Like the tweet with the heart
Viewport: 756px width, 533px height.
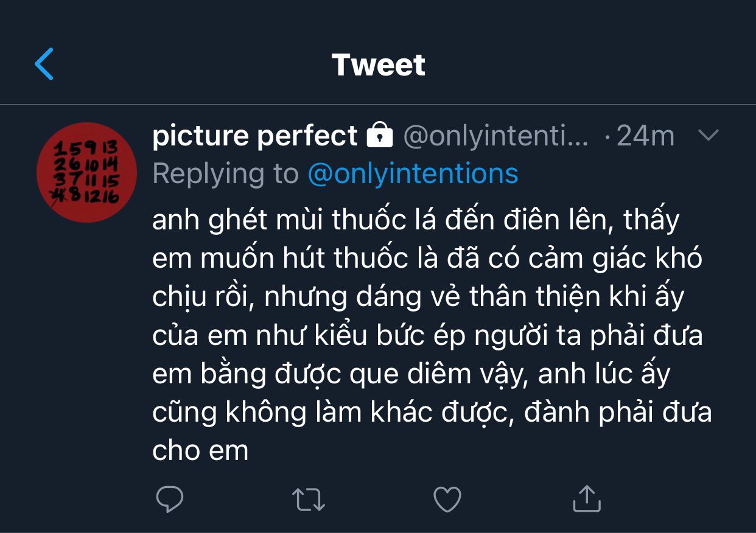click(447, 499)
